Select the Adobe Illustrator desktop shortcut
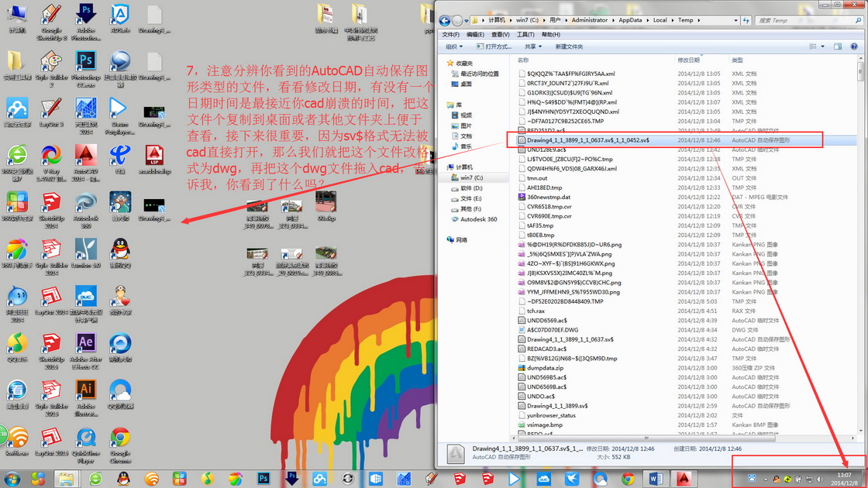868x488 pixels. [86, 399]
